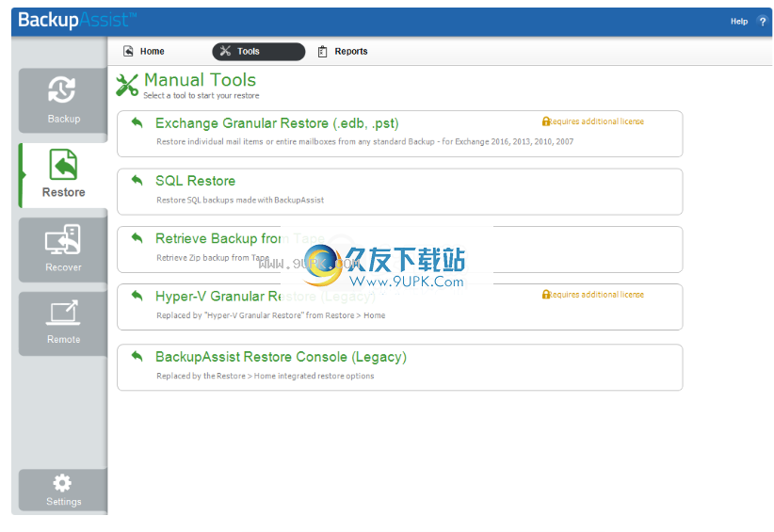Click 'Requires additional license' on Exchange card
Viewport: 774px width, 532px height.
click(x=597, y=121)
